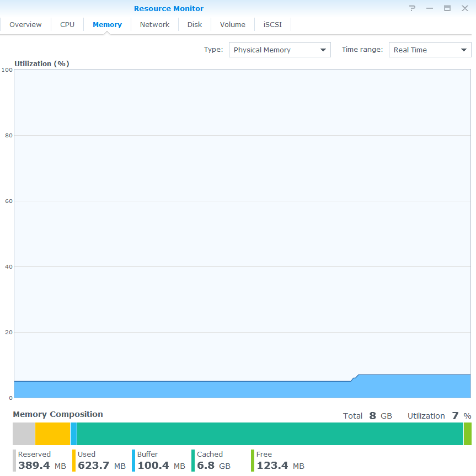Click the gray Reserved memory bar segment
This screenshot has width=476, height=476.
click(24, 434)
